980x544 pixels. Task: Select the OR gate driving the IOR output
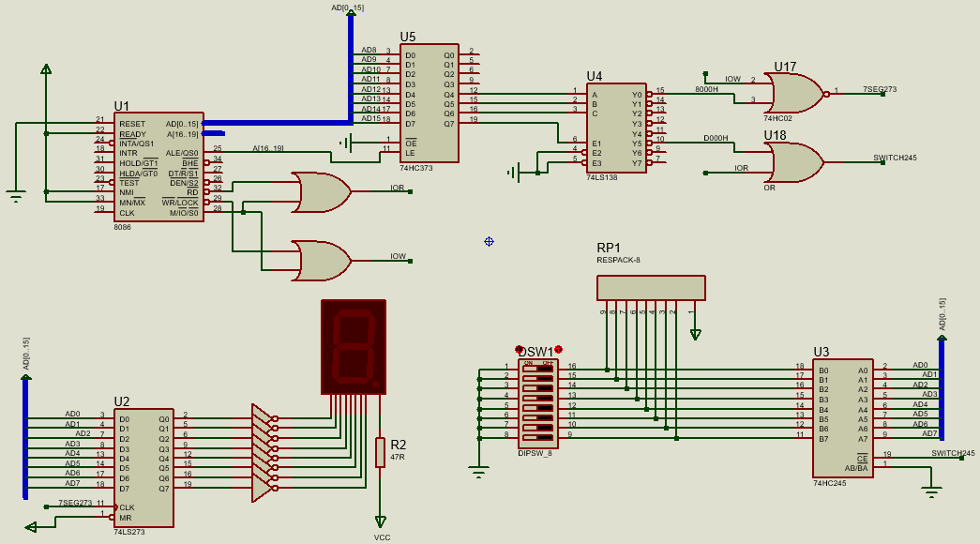click(322, 192)
